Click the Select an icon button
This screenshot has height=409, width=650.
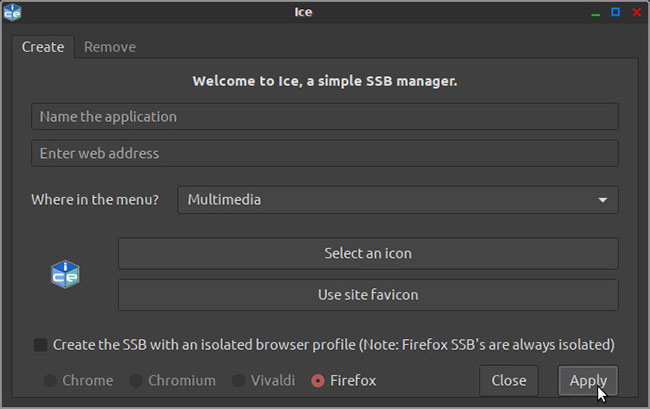367,254
